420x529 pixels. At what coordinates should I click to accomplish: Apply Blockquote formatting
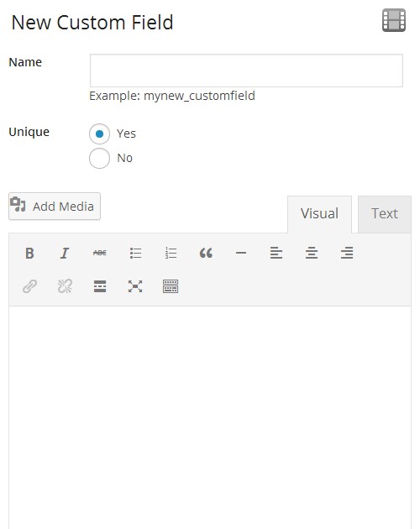pyautogui.click(x=206, y=253)
